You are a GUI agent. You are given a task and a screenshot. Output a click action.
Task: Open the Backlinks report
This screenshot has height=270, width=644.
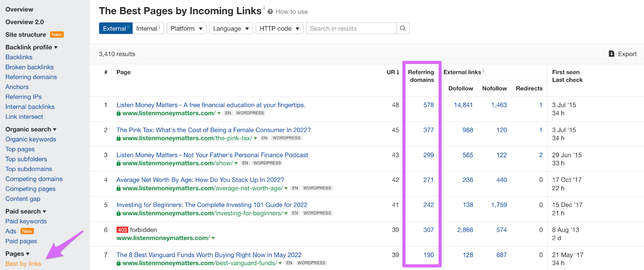[x=19, y=57]
